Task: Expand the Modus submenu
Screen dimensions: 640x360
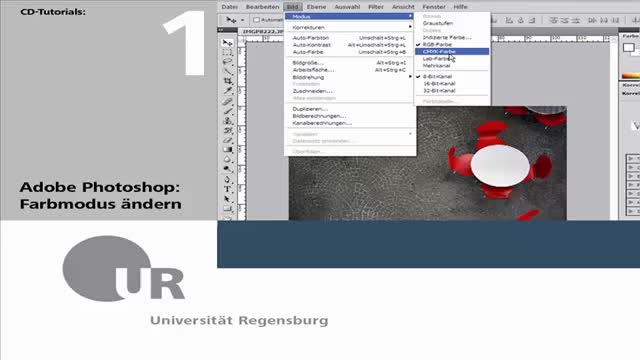Action: coord(349,16)
